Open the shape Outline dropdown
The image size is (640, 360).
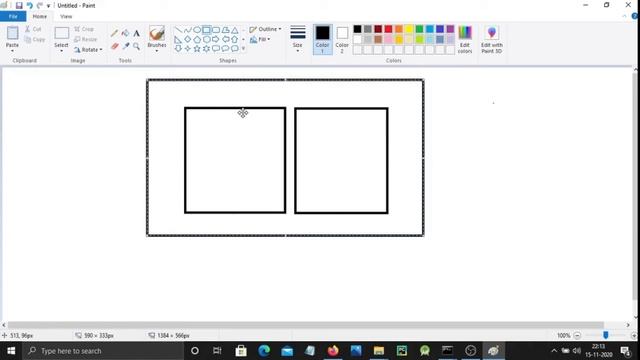(265, 29)
